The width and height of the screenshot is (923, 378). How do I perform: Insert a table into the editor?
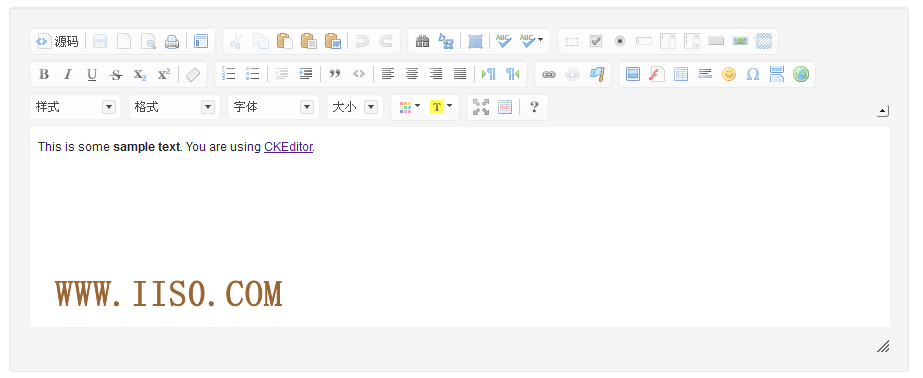[x=680, y=74]
